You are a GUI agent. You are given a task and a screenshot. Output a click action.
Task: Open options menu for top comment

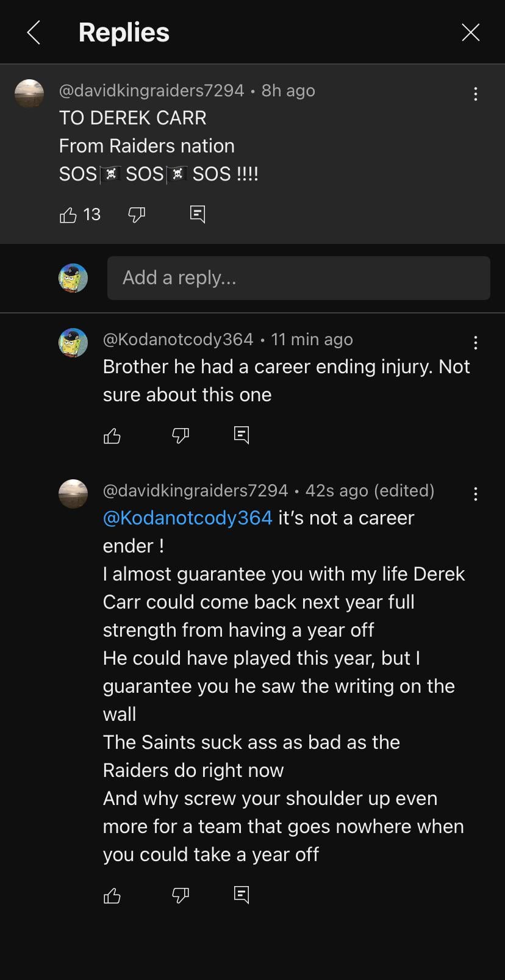click(x=475, y=94)
